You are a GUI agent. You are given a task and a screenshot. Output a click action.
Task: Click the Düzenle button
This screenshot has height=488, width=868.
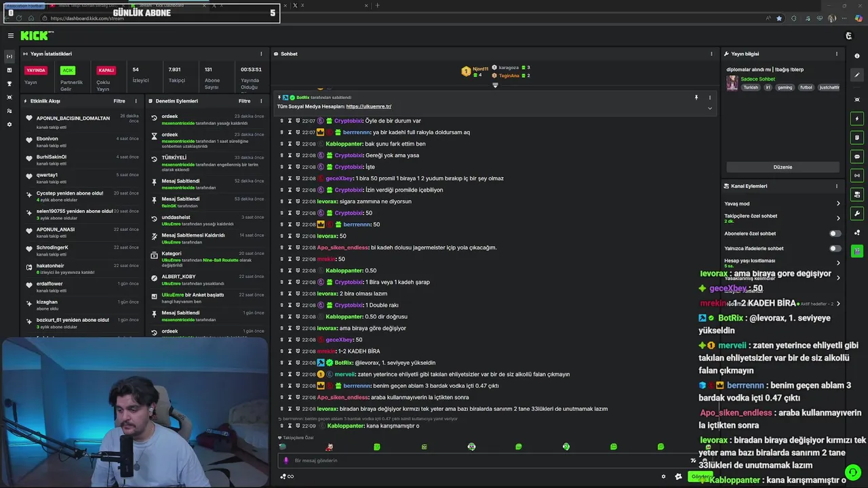click(783, 167)
